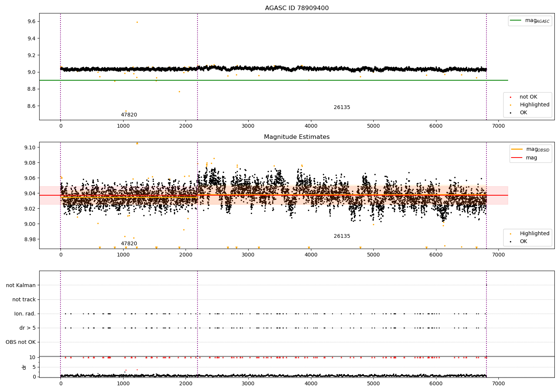The width and height of the screenshot is (560, 392).
Task: Click the 9.4 y-axis tick label
Action: click(31, 38)
